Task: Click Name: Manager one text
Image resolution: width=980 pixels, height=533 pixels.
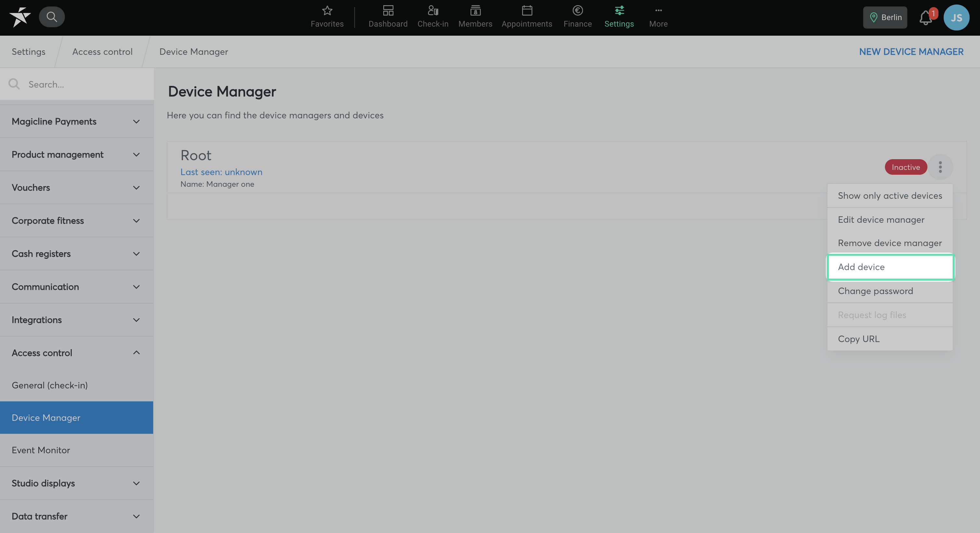Action: coord(217,184)
